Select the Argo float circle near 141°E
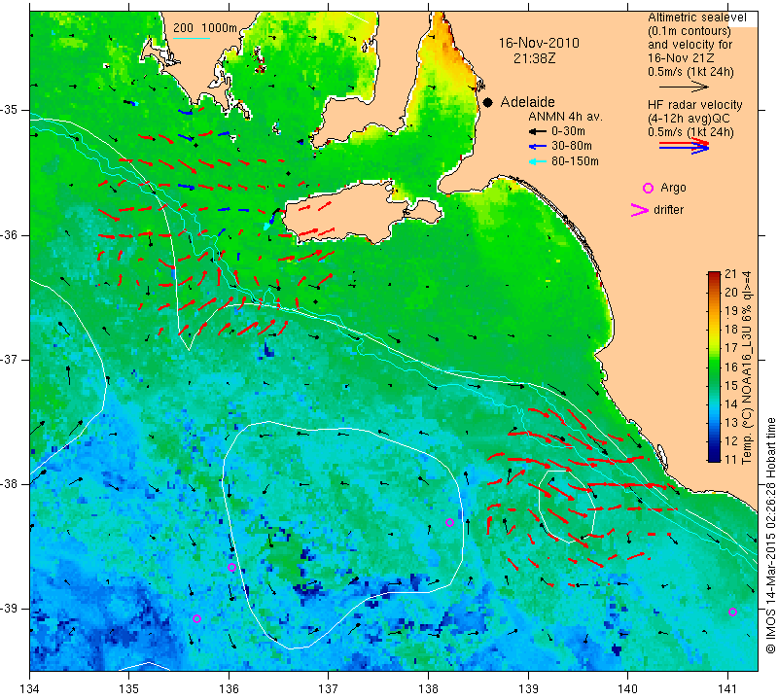The height and width of the screenshot is (700, 778). 732,612
